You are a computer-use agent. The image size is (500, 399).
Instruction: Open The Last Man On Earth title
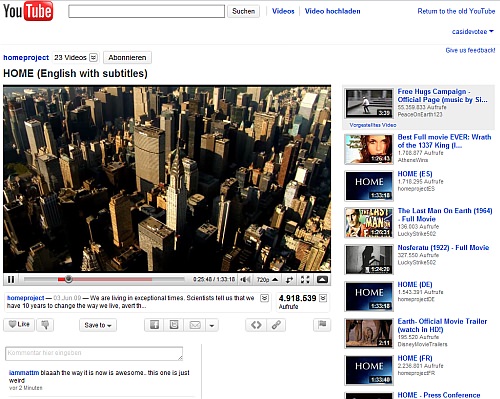coord(445,215)
